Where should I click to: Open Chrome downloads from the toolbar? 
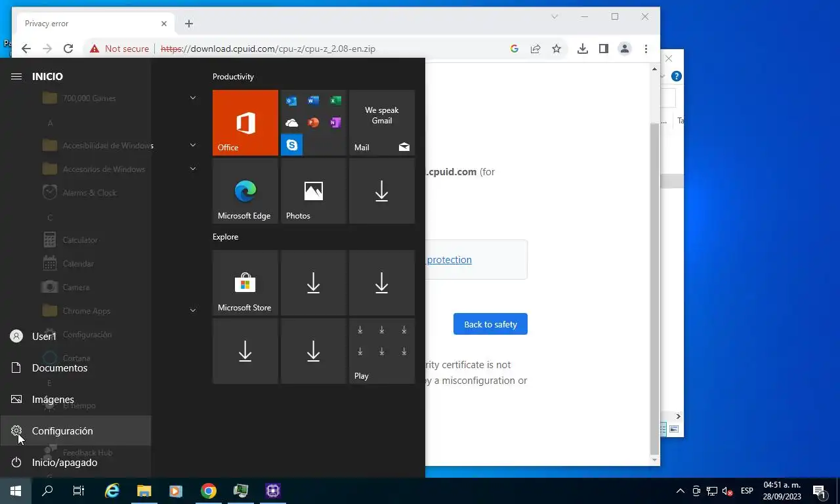click(x=583, y=49)
